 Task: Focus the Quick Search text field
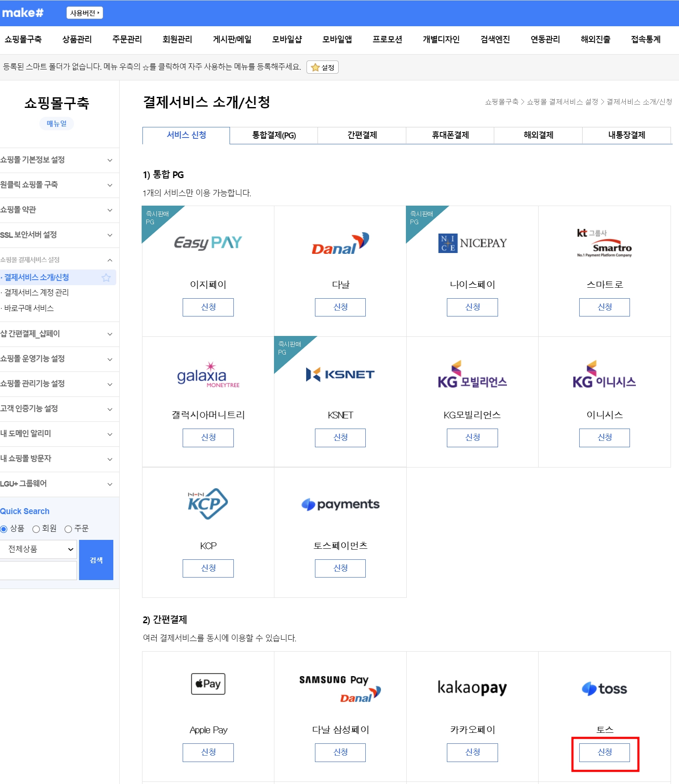click(38, 570)
